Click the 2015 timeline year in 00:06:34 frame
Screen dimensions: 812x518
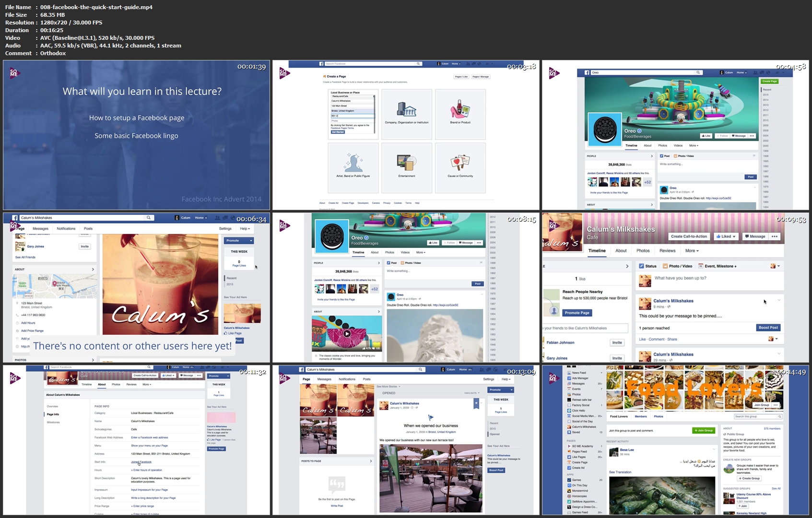pyautogui.click(x=230, y=284)
